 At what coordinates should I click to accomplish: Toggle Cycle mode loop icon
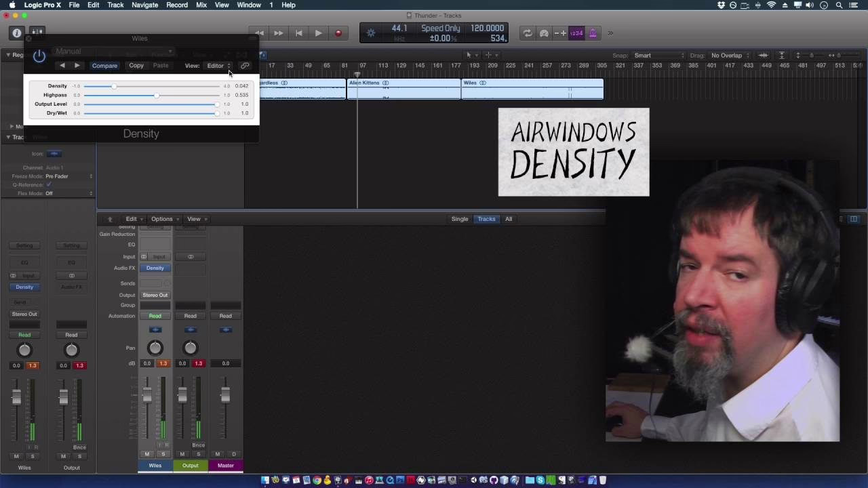tap(527, 33)
